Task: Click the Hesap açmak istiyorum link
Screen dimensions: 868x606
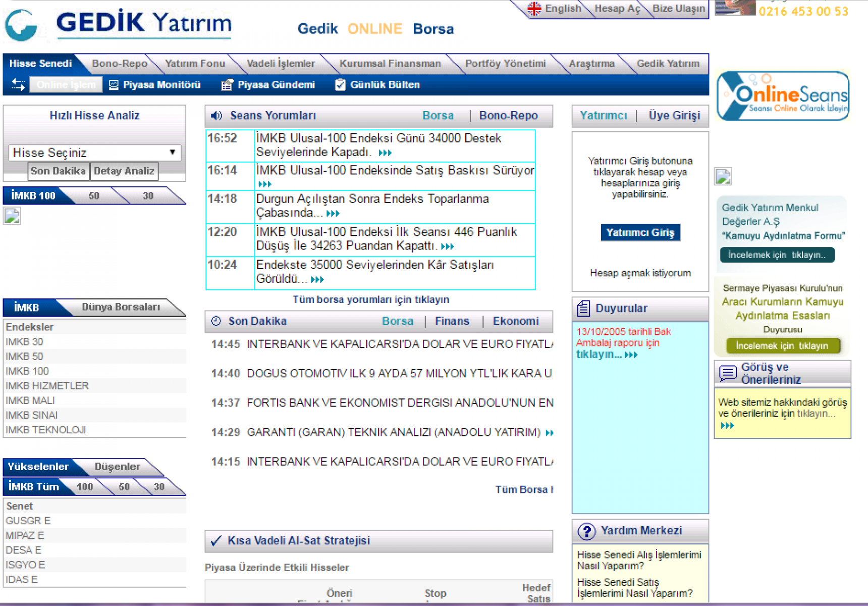Action: pos(640,273)
